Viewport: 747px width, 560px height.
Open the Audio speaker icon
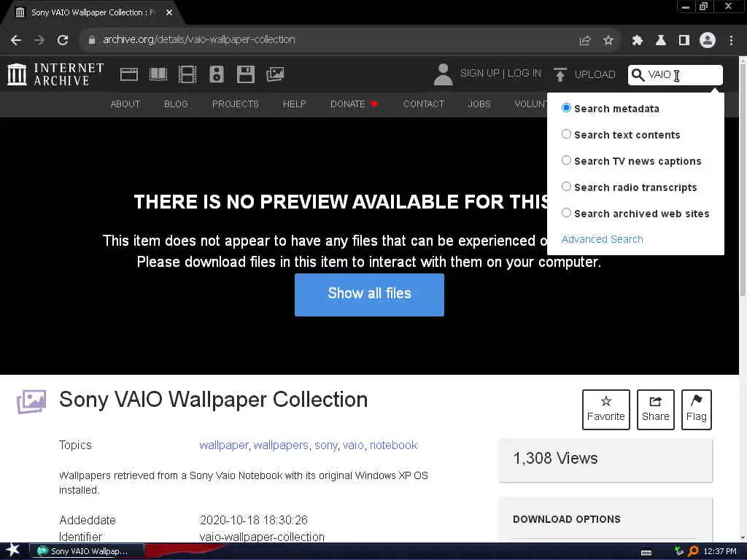(x=216, y=74)
